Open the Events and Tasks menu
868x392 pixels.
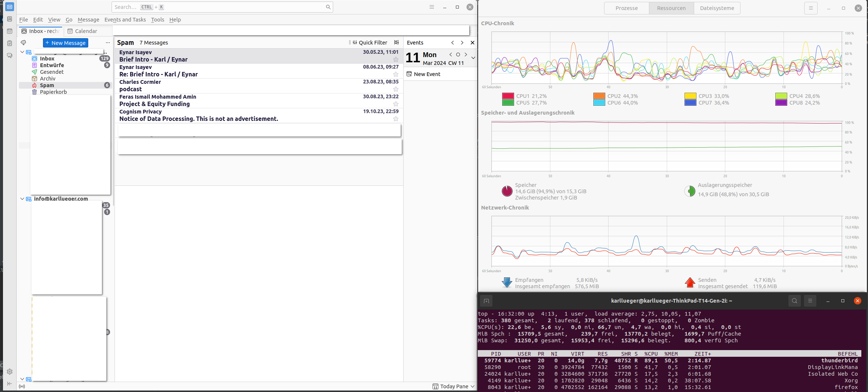(x=125, y=20)
